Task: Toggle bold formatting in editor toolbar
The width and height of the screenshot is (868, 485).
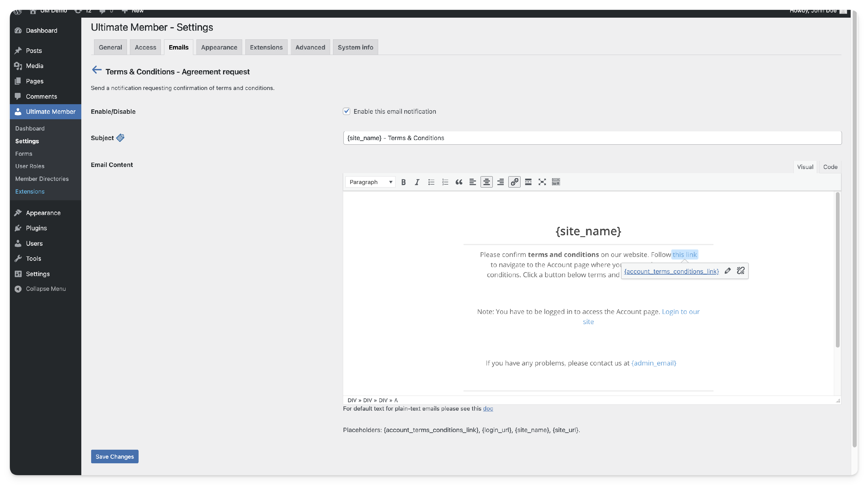Action: click(403, 182)
